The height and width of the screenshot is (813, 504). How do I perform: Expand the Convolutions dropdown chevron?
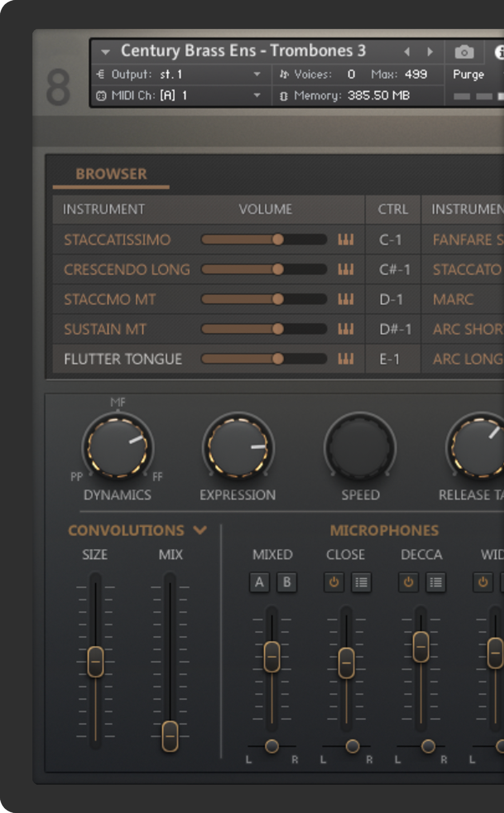[200, 530]
